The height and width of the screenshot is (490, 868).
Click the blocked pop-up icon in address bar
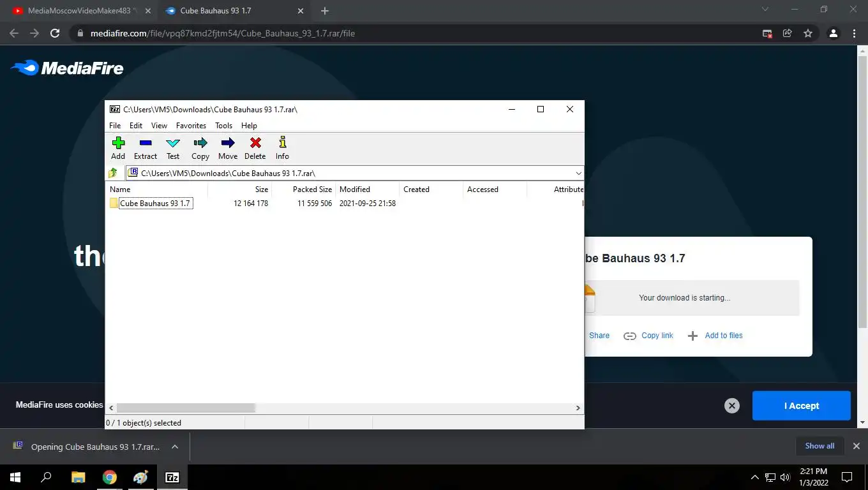767,33
